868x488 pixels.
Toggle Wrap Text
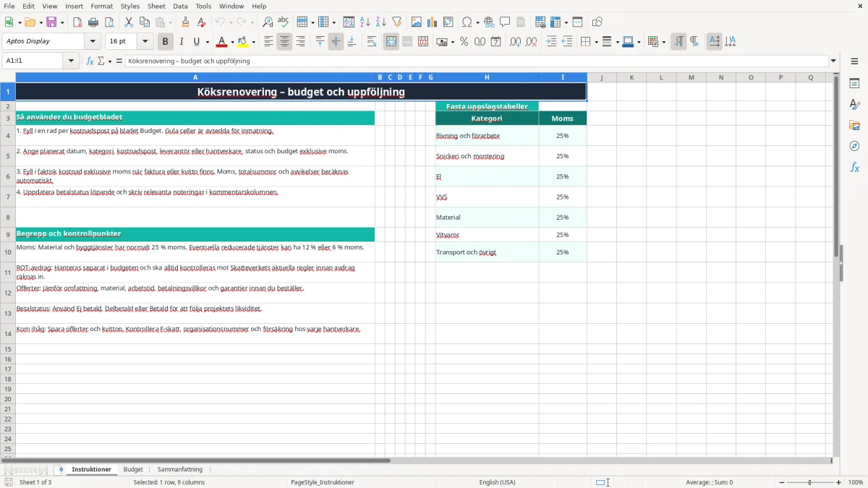372,42
